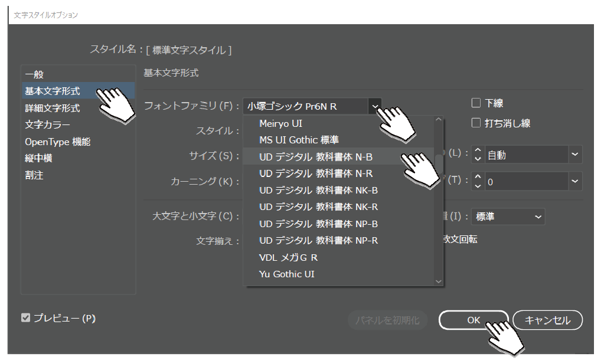Select 詳細文字形式 in the category list
This screenshot has width=604, height=364.
(x=52, y=109)
